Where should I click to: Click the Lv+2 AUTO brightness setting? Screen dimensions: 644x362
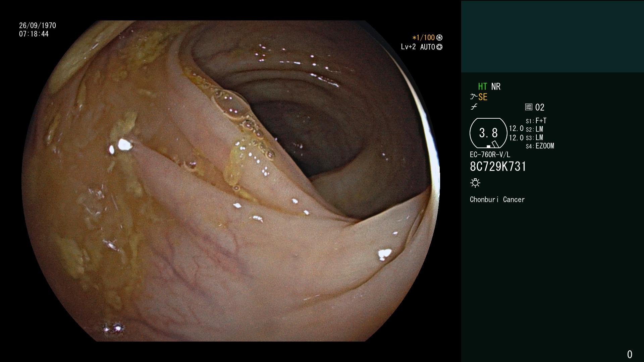pyautogui.click(x=418, y=47)
